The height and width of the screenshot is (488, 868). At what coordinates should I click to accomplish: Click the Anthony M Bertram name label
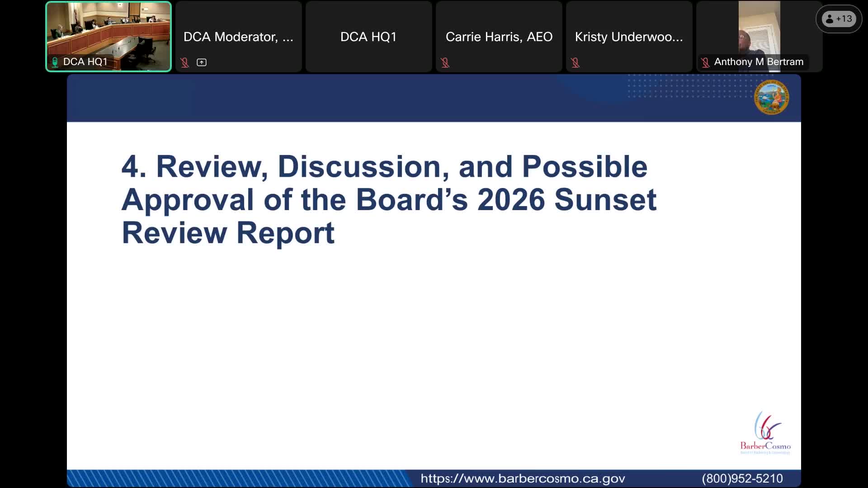pos(759,62)
